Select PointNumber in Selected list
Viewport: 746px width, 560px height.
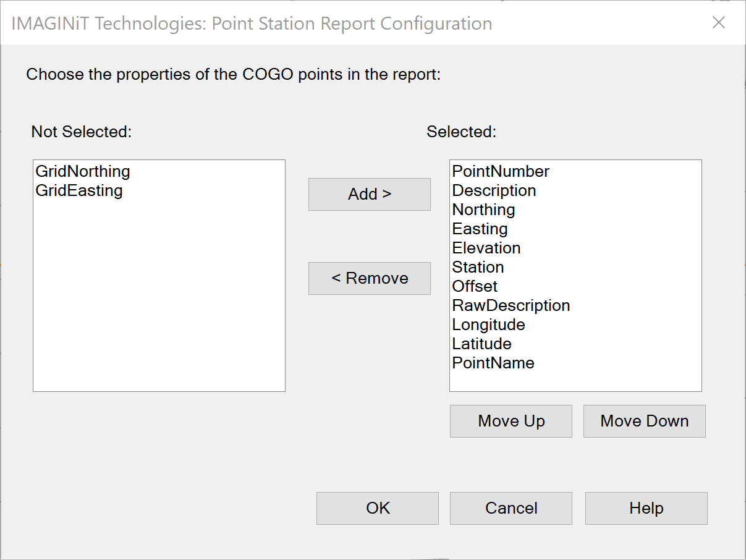[501, 171]
